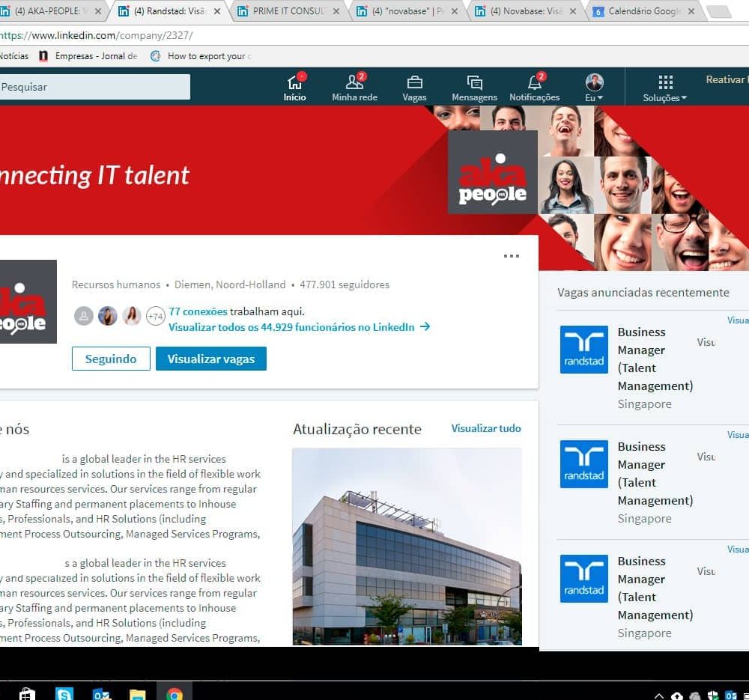The width and height of the screenshot is (749, 700).
Task: Click the 477.901 seguidores text
Action: pos(345,284)
